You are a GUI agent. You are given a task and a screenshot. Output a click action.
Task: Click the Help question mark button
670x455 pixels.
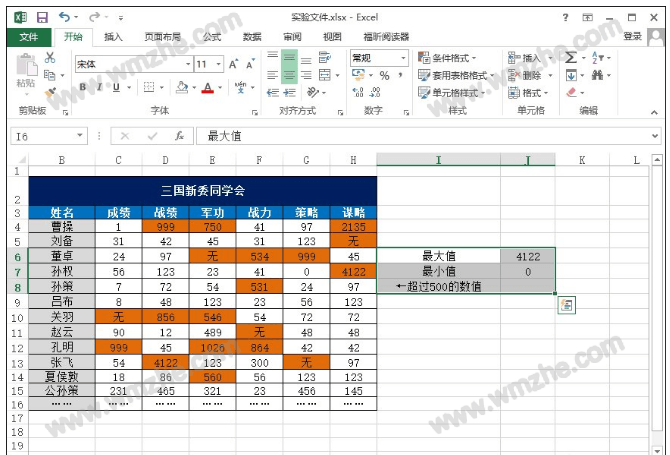pyautogui.click(x=565, y=18)
